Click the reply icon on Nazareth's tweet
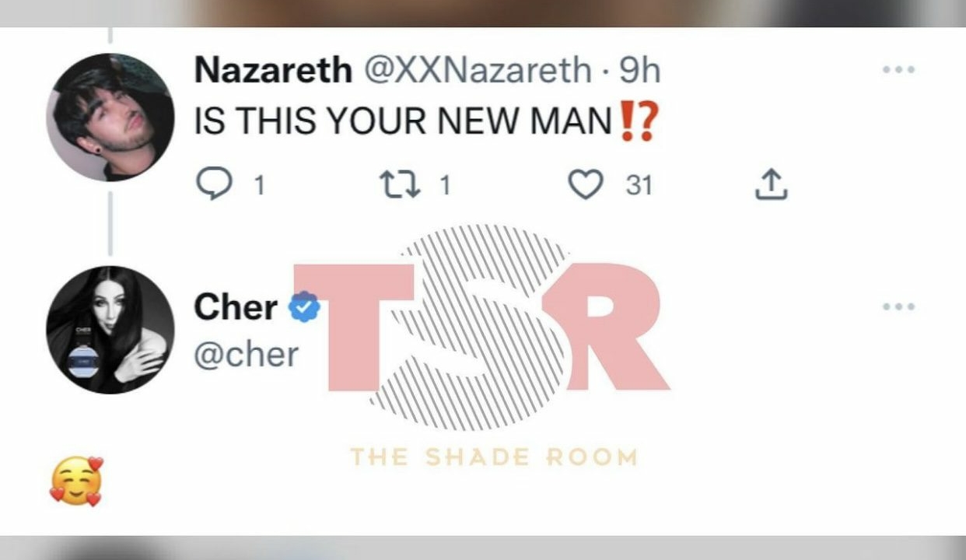The height and width of the screenshot is (560, 966). tap(212, 185)
